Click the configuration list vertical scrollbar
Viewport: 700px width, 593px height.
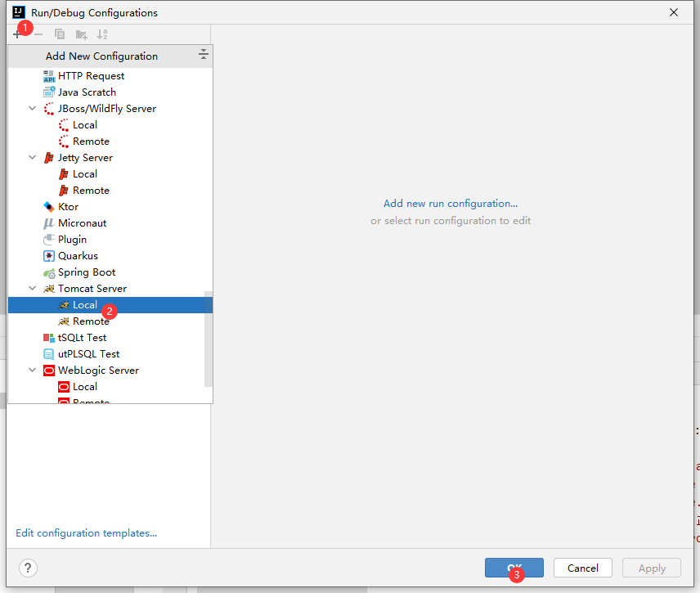209,339
